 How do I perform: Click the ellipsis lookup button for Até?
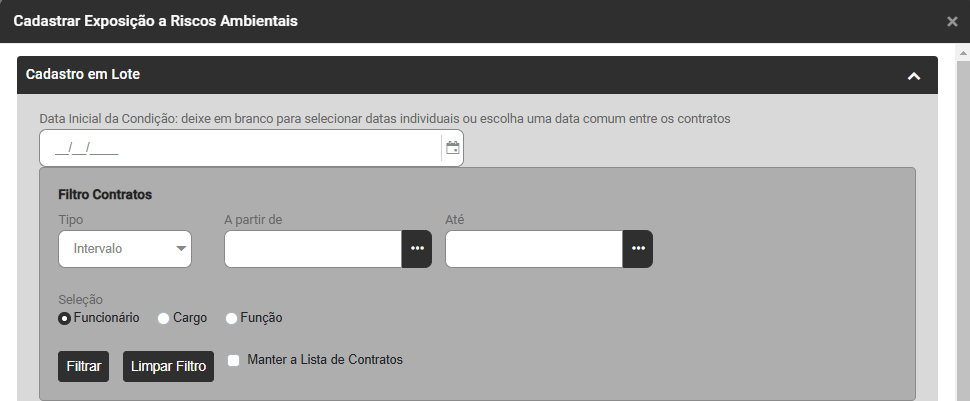[x=637, y=249]
